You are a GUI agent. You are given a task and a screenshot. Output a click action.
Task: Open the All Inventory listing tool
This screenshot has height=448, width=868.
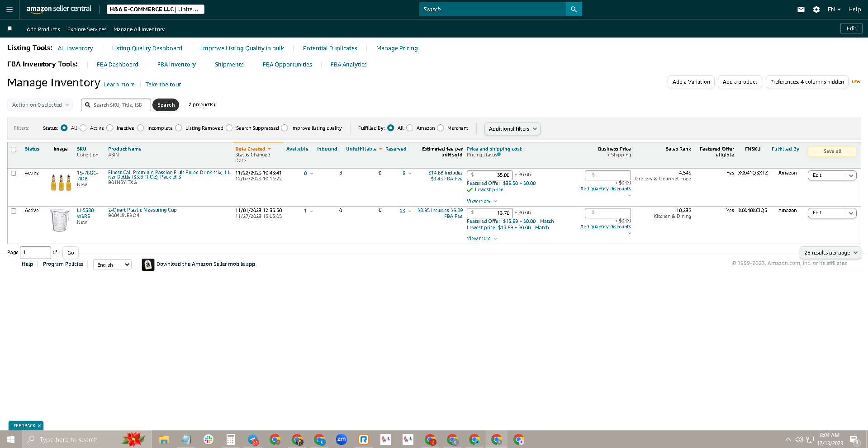[76, 48]
